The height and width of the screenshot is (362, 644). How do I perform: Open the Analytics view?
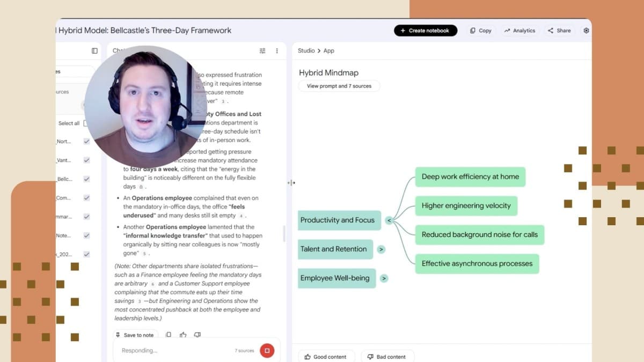click(520, 31)
